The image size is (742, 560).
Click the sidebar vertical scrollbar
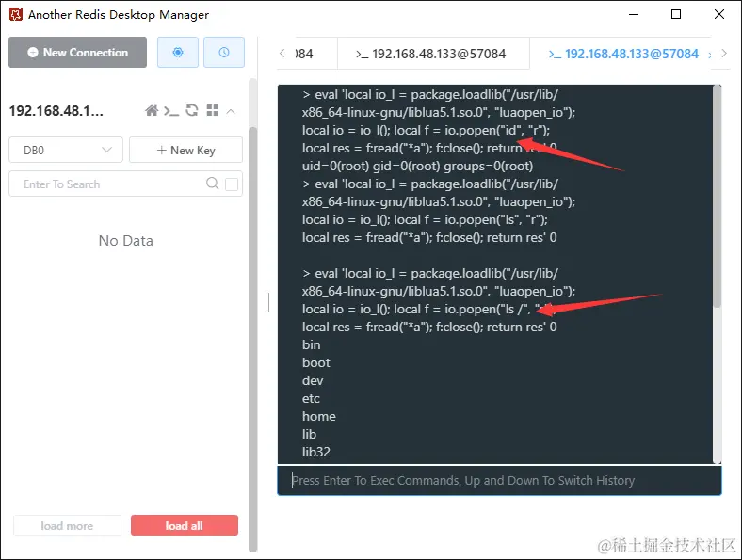tap(252, 338)
